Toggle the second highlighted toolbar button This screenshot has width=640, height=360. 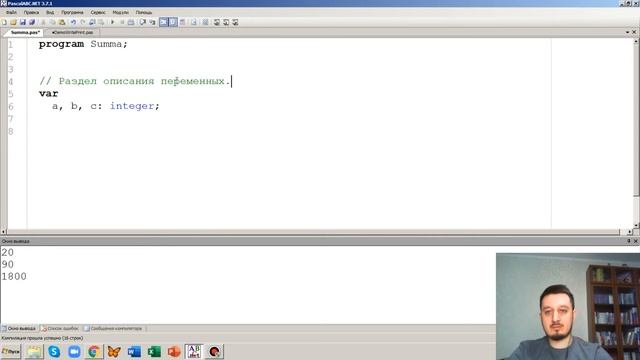(x=173, y=22)
